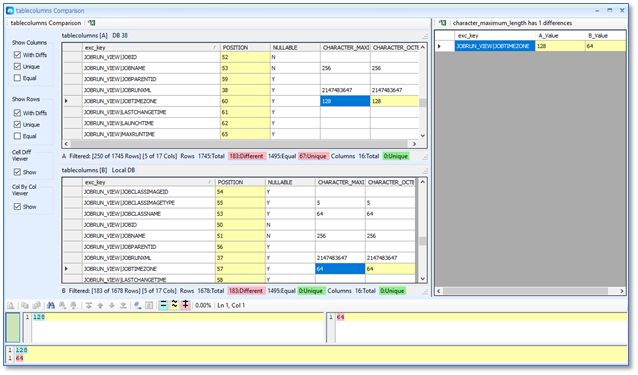638x375 pixels.
Task: Check Equal under Show Columns
Action: [x=17, y=78]
